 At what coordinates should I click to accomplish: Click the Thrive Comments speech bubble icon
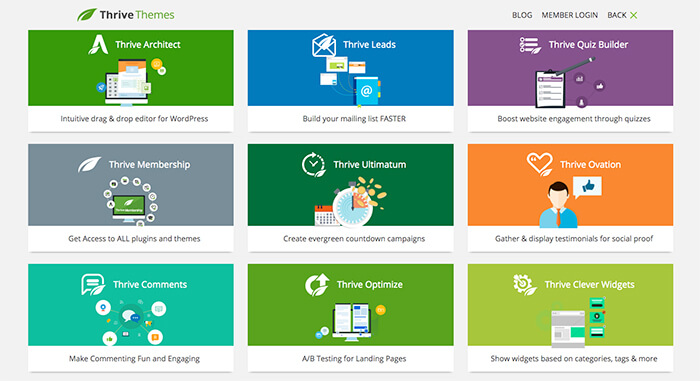[x=93, y=285]
